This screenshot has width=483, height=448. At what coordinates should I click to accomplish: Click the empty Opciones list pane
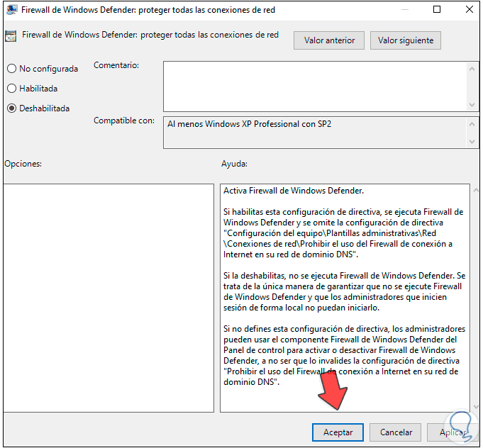click(x=109, y=298)
